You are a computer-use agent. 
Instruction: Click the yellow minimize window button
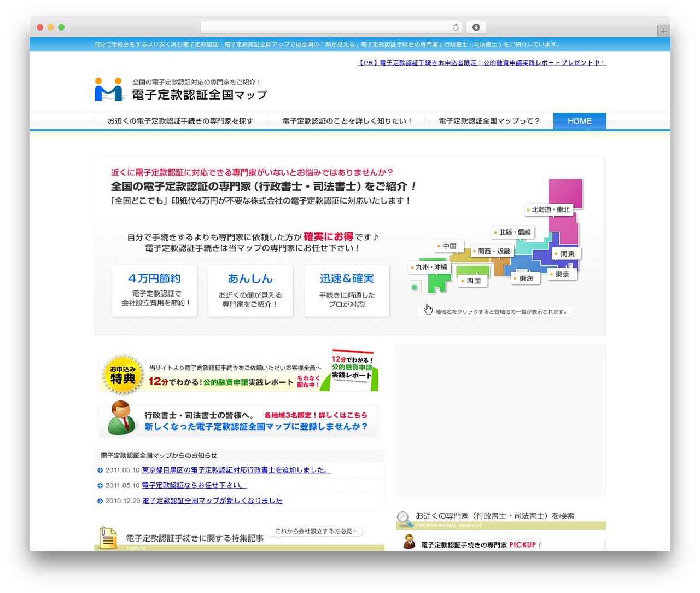[50, 27]
